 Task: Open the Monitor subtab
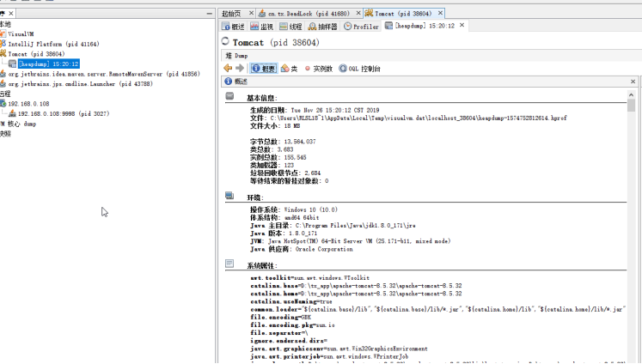(261, 27)
